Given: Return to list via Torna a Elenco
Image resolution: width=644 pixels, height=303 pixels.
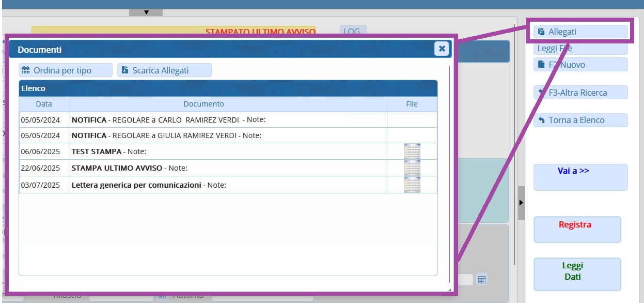Looking at the screenshot, I should 580,120.
